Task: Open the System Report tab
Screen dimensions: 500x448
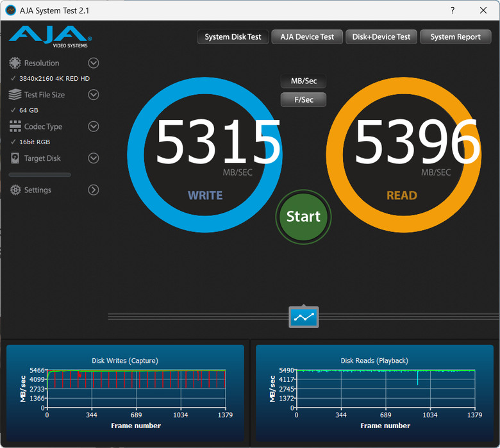Action: click(x=455, y=37)
